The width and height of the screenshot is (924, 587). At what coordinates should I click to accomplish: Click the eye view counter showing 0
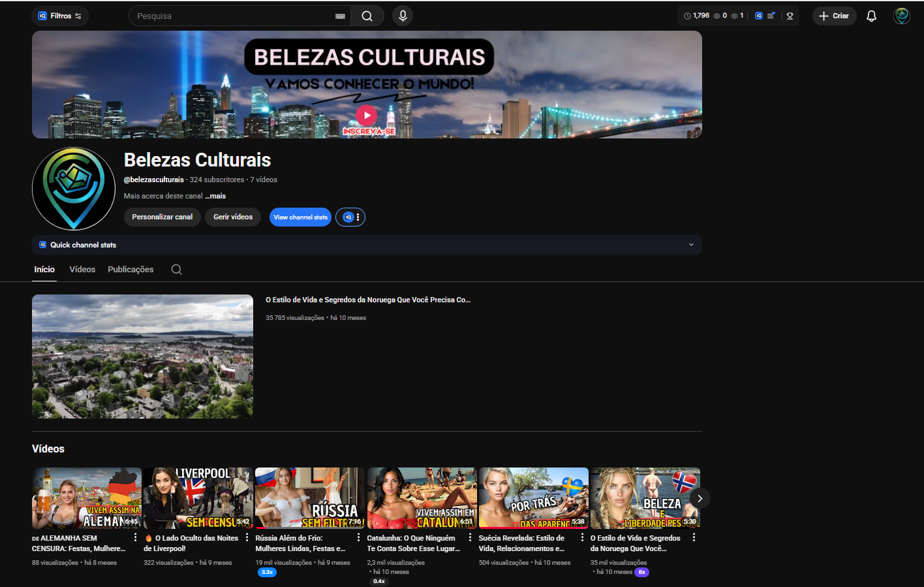720,16
